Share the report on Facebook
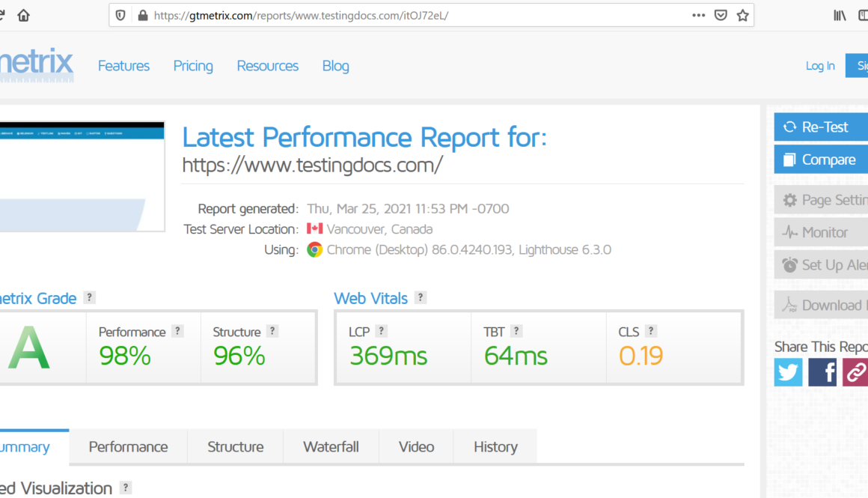The height and width of the screenshot is (498, 868). (822, 372)
